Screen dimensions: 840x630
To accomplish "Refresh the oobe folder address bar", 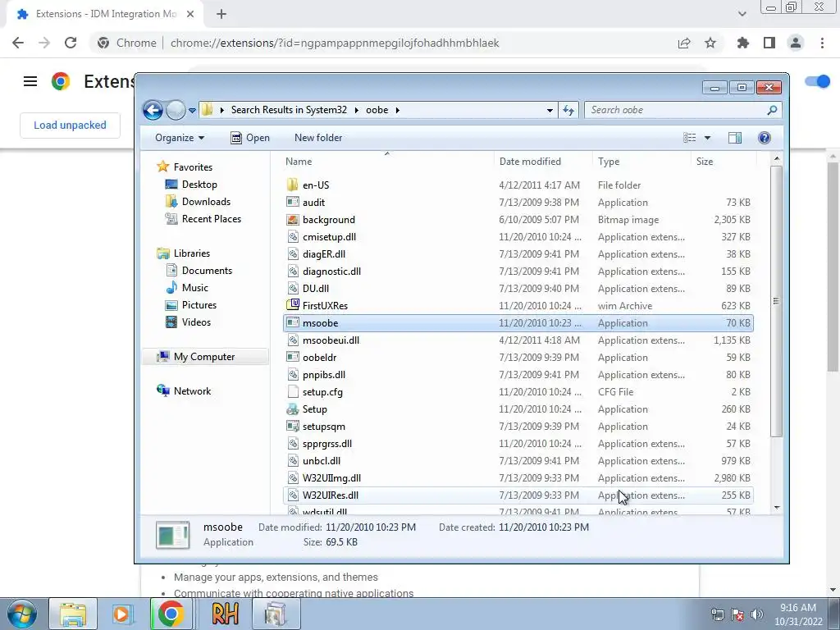I will [568, 111].
